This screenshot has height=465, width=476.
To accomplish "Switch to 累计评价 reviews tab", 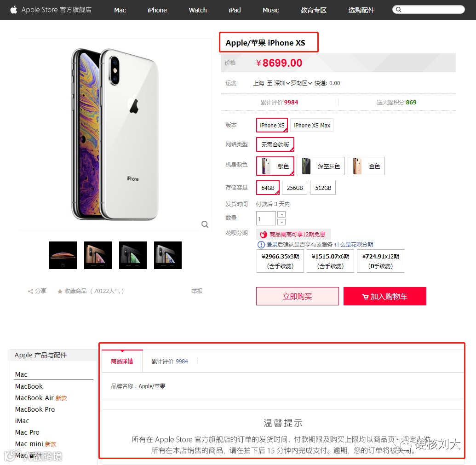I will click(170, 361).
